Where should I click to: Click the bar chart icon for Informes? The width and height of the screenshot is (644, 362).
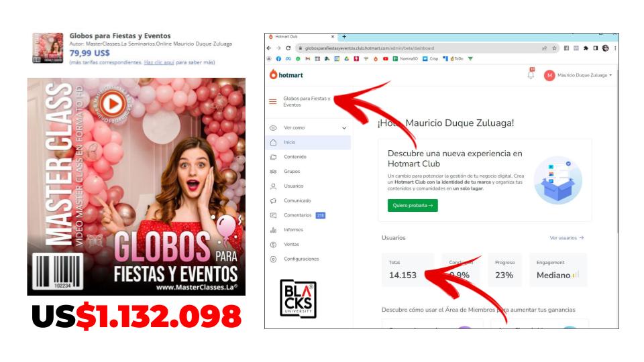(x=273, y=230)
